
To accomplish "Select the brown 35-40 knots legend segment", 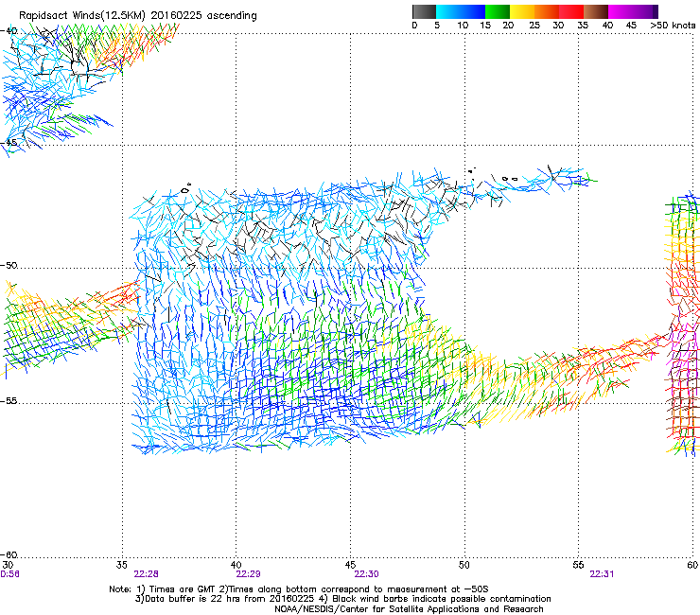I will pyautogui.click(x=596, y=11).
